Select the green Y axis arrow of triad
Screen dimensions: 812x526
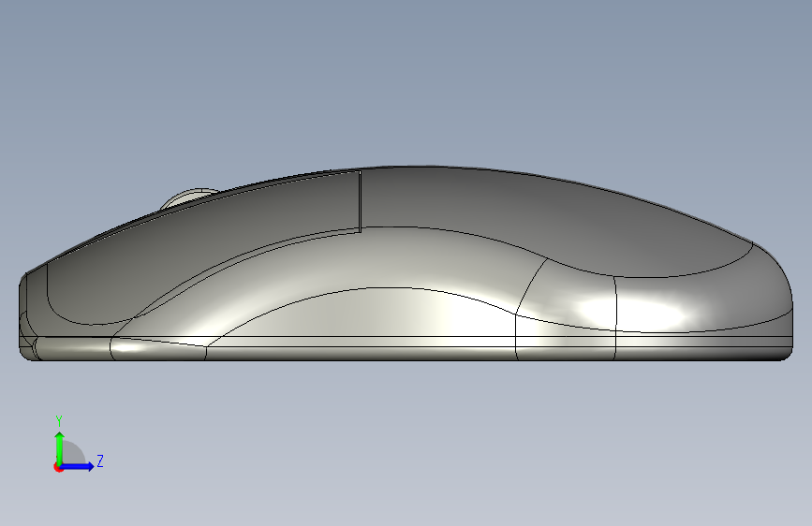pos(60,447)
